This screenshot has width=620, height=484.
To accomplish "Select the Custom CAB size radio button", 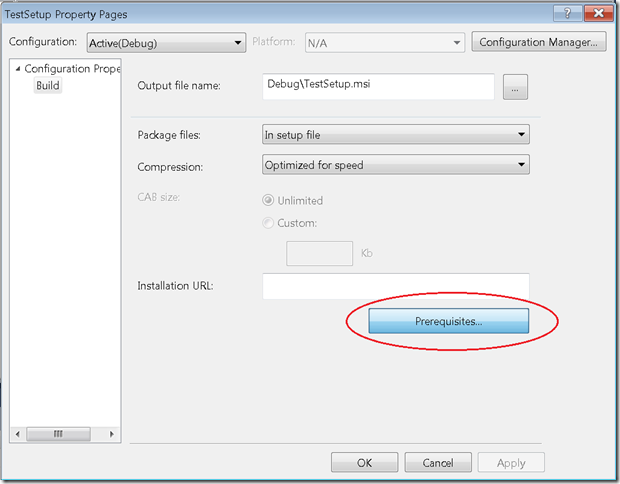I will (268, 223).
